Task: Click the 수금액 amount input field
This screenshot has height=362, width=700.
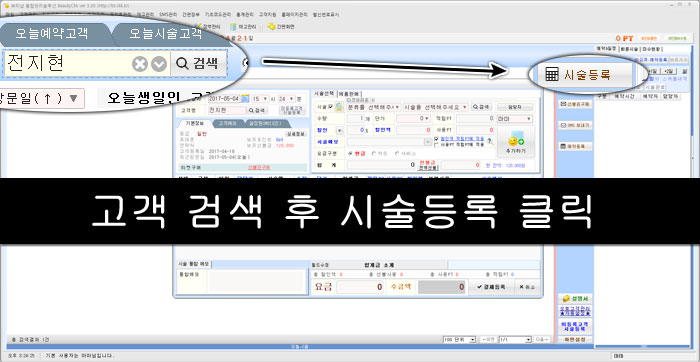Action: 442,287
